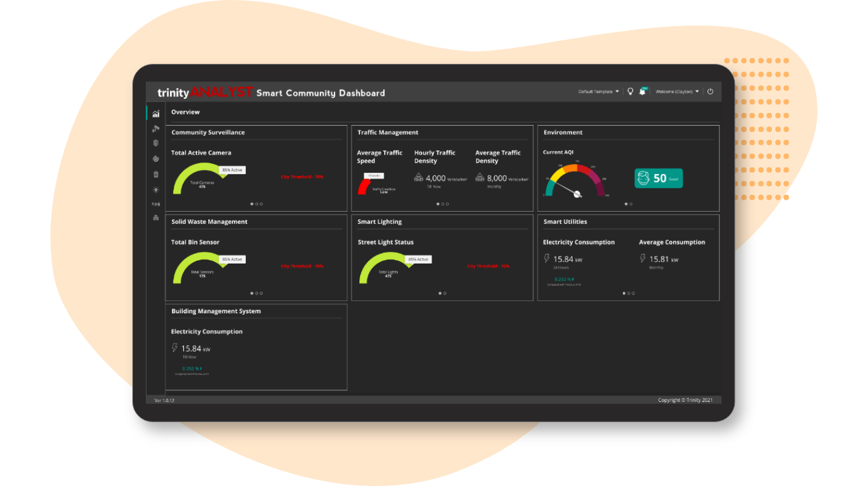Click 15.84 kW value in Building Management
The width and height of the screenshot is (868, 486).
[x=196, y=349]
